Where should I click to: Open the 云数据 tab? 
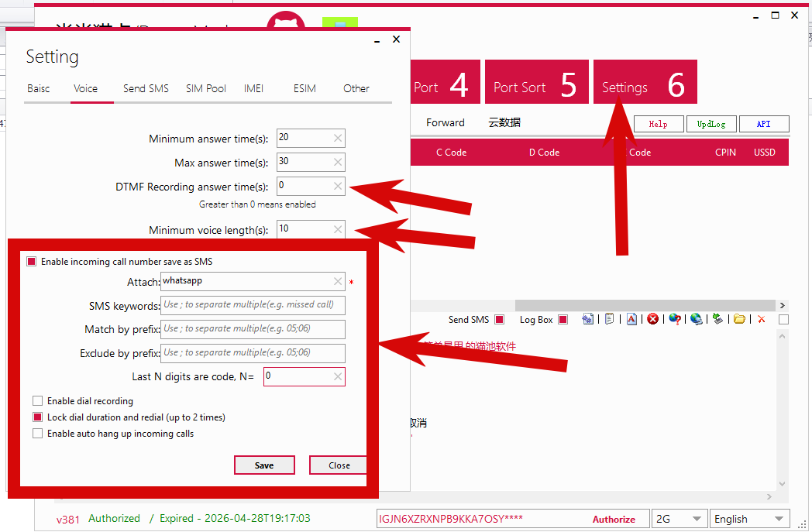point(504,122)
